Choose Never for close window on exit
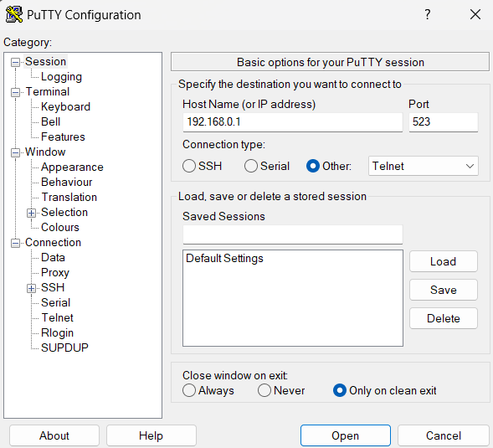The image size is (493, 448). pos(264,390)
